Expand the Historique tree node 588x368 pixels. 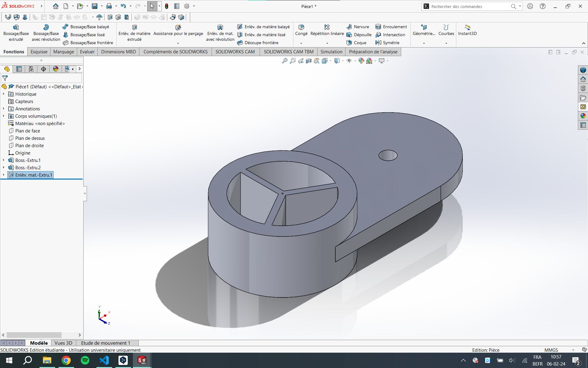click(x=4, y=94)
